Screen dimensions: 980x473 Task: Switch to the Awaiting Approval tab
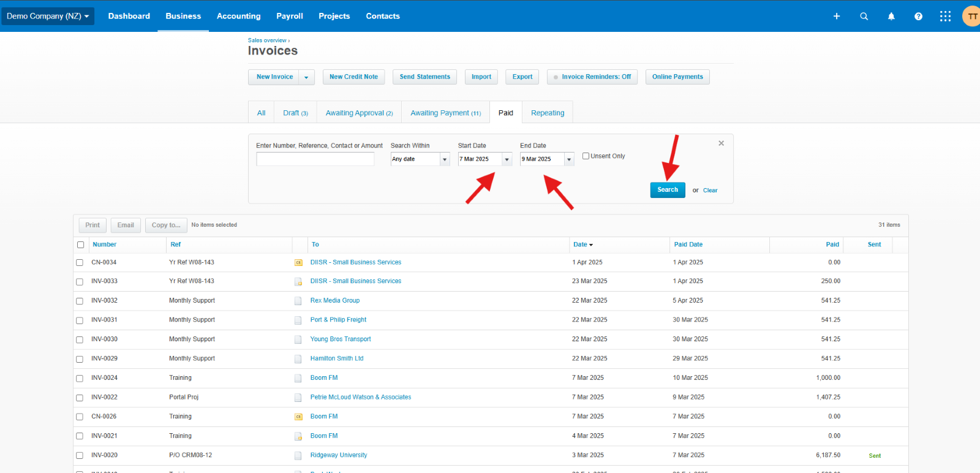pos(359,113)
